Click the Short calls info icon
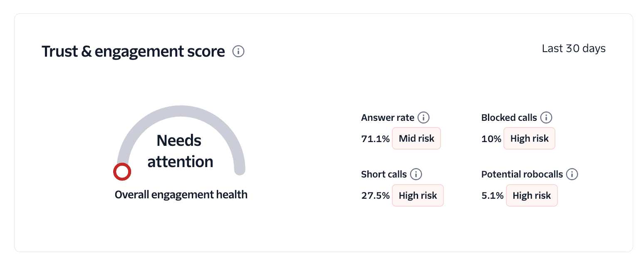 [x=416, y=174]
